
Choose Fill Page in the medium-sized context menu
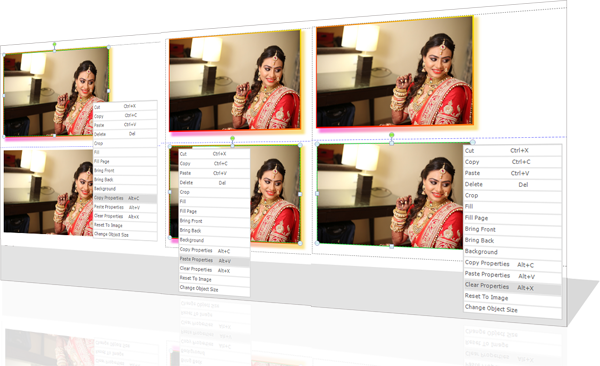[214, 212]
